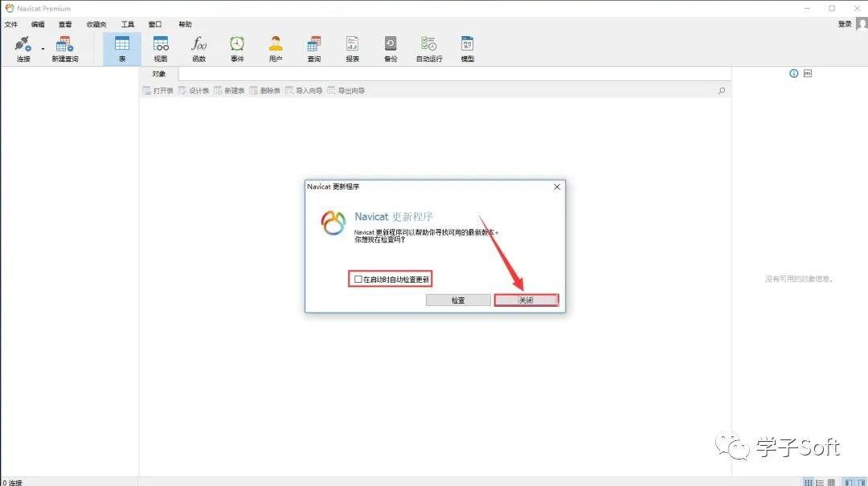Viewport: 868px width, 486px height.
Task: Open the Connection (连接) tool
Action: 23,49
